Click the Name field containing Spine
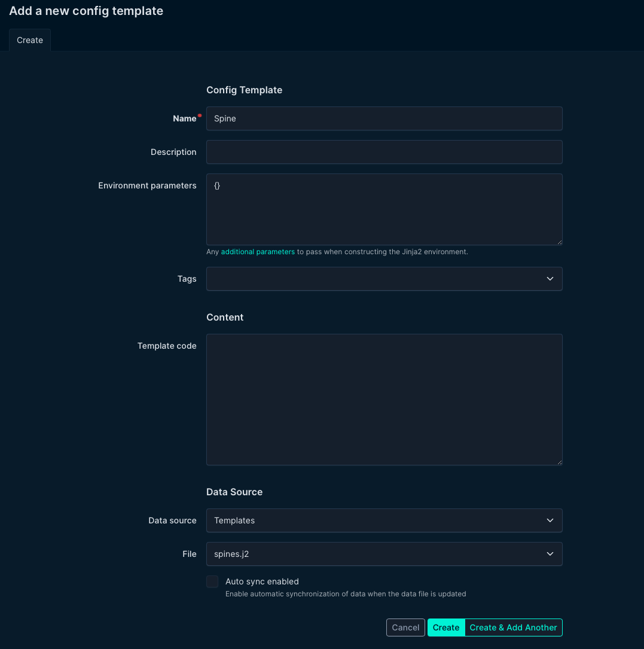The image size is (644, 649). tap(384, 118)
